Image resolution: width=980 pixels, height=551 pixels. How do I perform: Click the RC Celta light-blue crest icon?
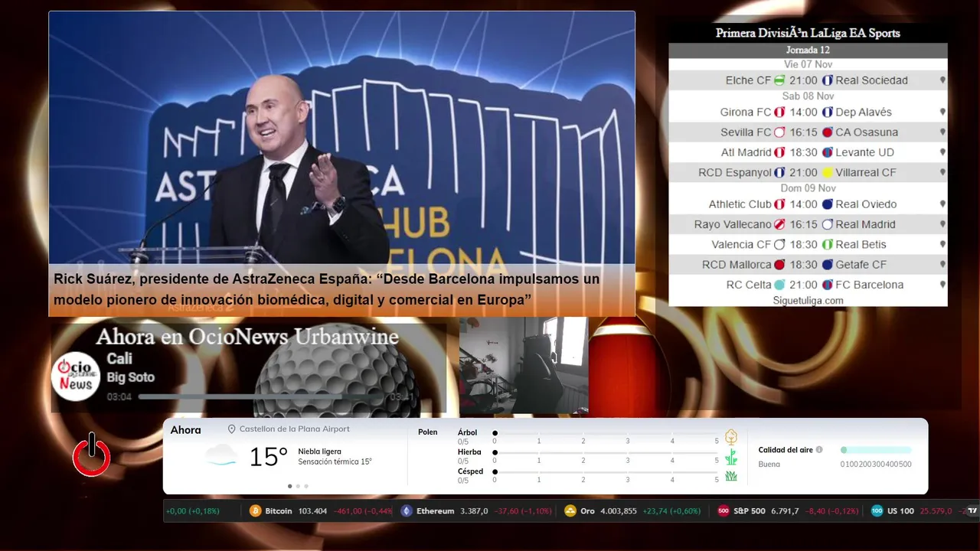tap(779, 285)
